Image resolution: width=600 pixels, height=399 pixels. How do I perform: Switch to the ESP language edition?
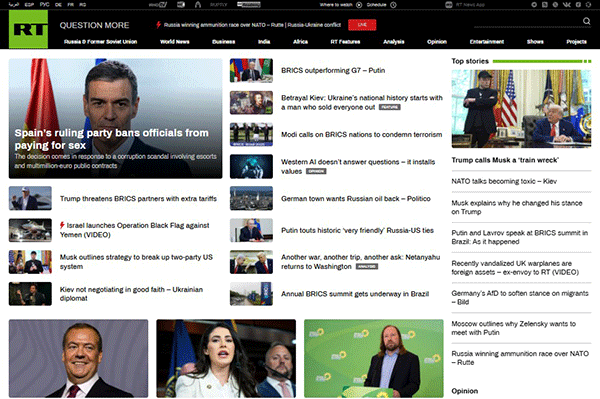29,5
